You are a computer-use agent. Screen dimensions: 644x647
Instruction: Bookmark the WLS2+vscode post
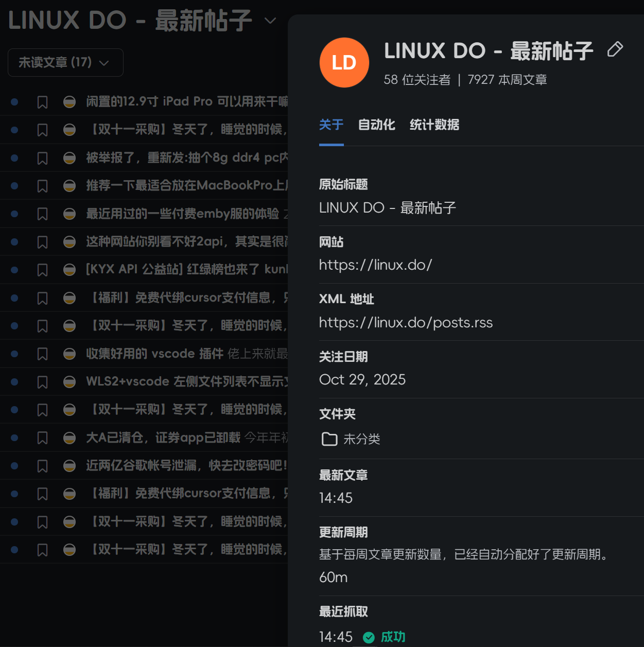[x=43, y=382]
